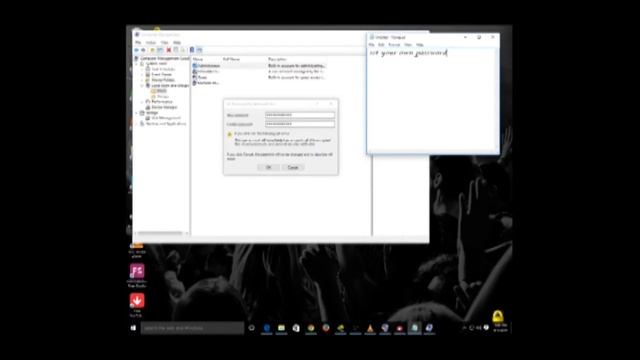
Task: Click the Confirm password field
Action: [300, 124]
